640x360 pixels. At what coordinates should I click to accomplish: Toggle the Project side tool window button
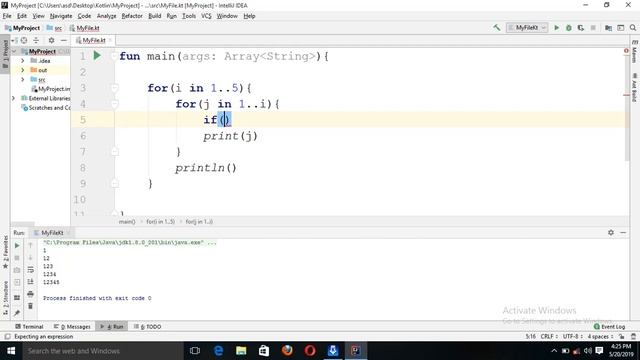coord(5,54)
